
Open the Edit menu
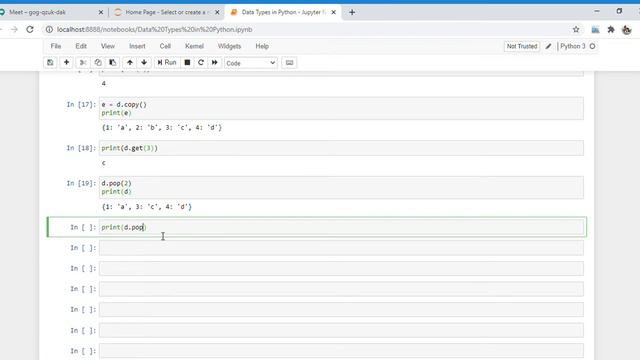(81, 46)
